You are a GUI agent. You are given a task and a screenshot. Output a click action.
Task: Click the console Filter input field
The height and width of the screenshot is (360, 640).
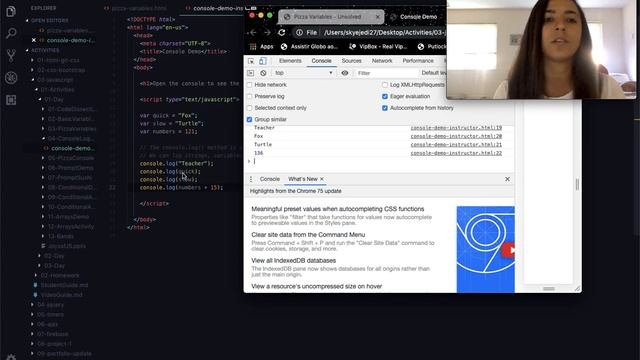387,73
